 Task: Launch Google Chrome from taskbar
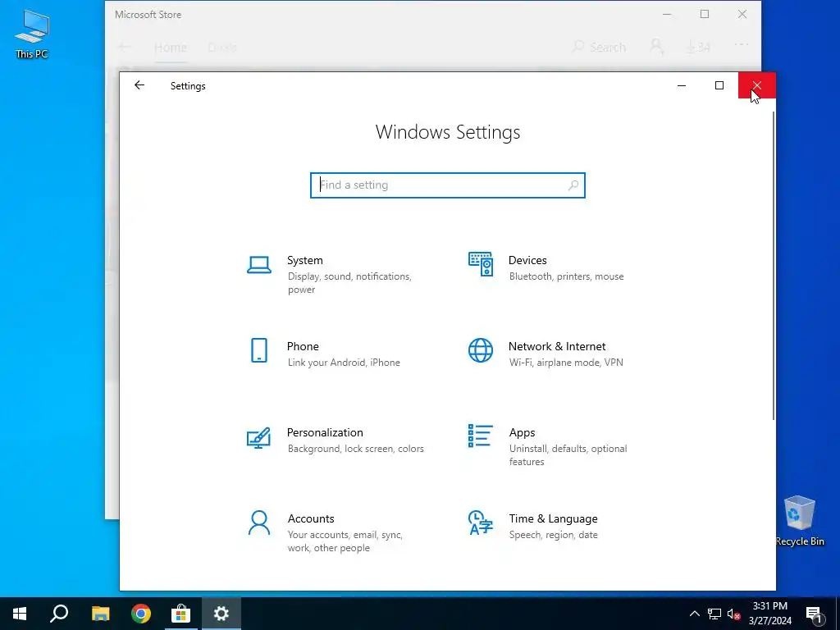pos(141,614)
